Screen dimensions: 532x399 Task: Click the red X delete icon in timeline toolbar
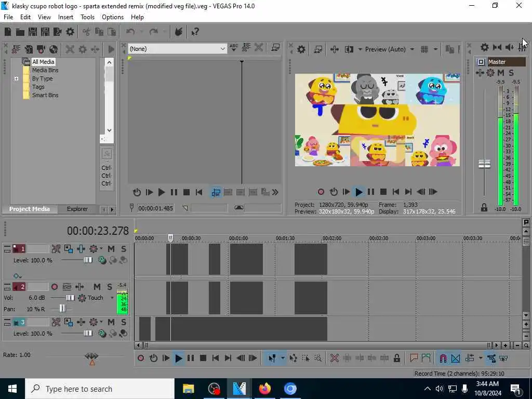335,358
